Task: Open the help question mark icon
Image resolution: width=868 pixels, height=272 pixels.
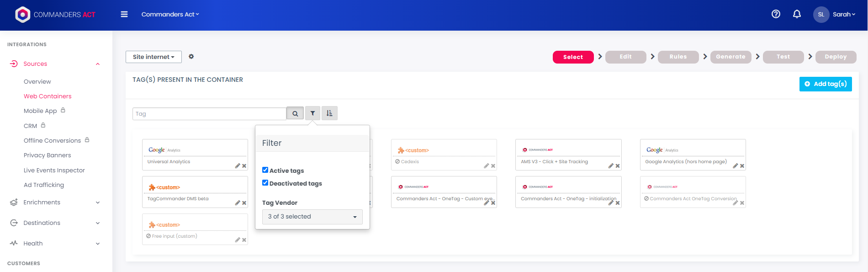Action: coord(776,14)
